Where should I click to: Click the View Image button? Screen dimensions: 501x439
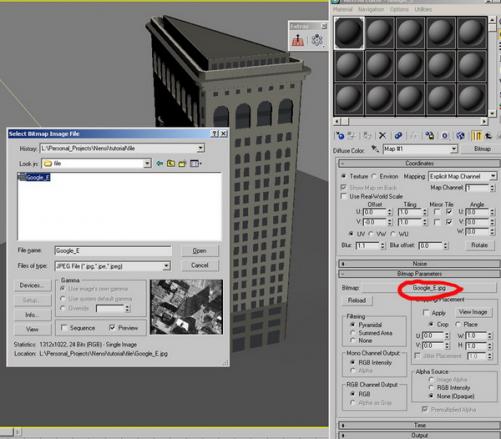[x=473, y=312]
